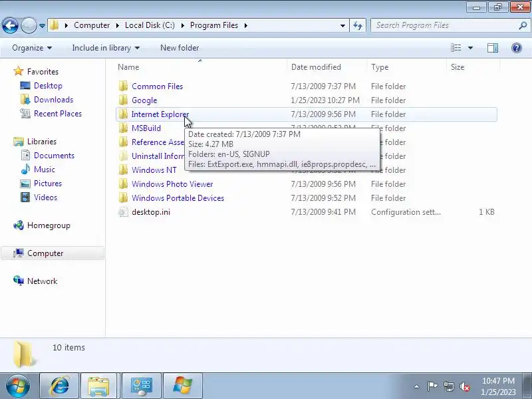The height and width of the screenshot is (399, 532).
Task: Click the Refresh button in address bar
Action: coord(358,25)
